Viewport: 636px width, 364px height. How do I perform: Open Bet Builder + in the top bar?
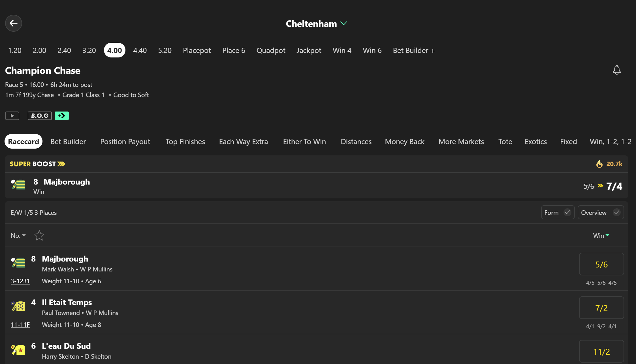pos(414,50)
